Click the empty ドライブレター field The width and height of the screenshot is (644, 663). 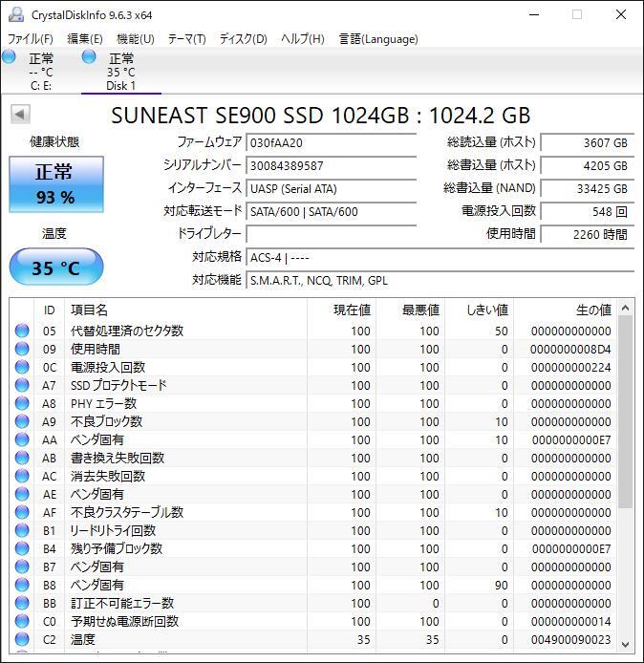click(332, 234)
